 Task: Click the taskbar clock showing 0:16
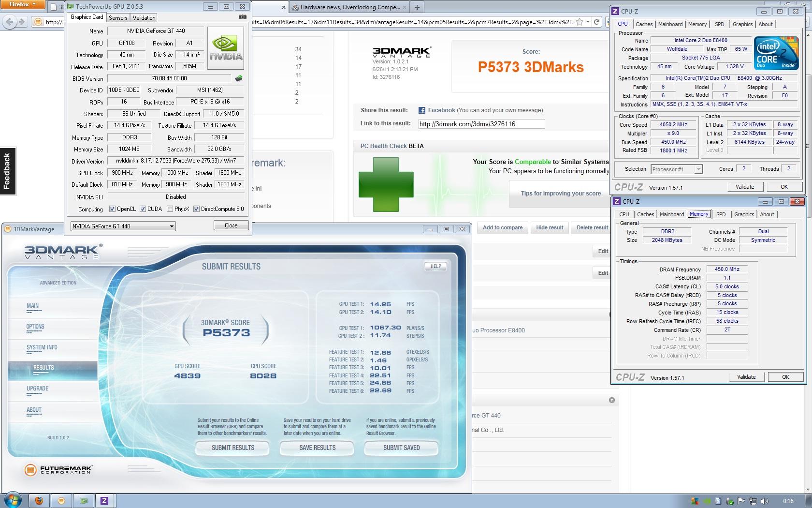click(x=788, y=501)
